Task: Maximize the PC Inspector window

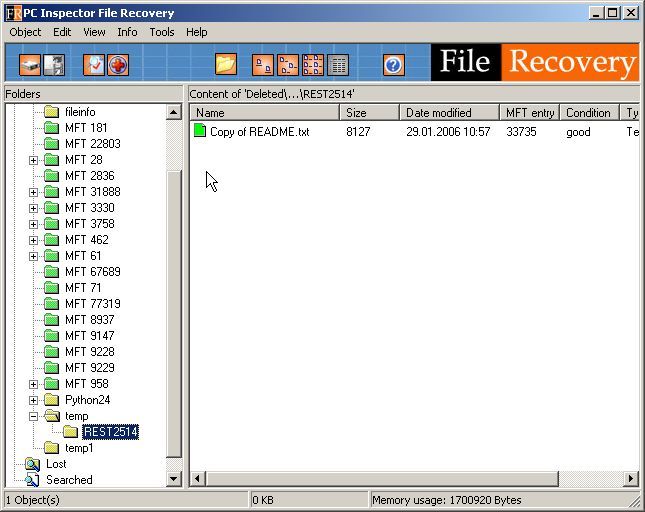Action: [612, 13]
